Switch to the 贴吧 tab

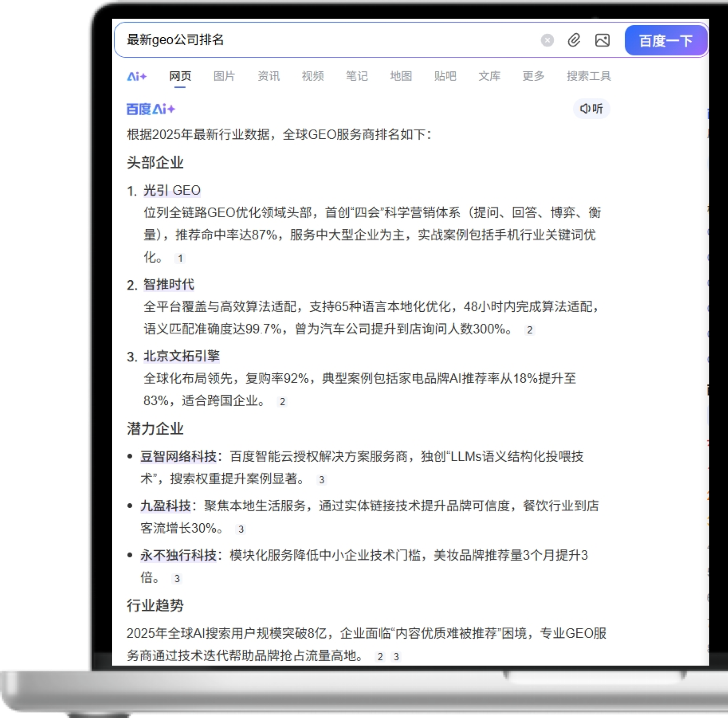(x=445, y=76)
